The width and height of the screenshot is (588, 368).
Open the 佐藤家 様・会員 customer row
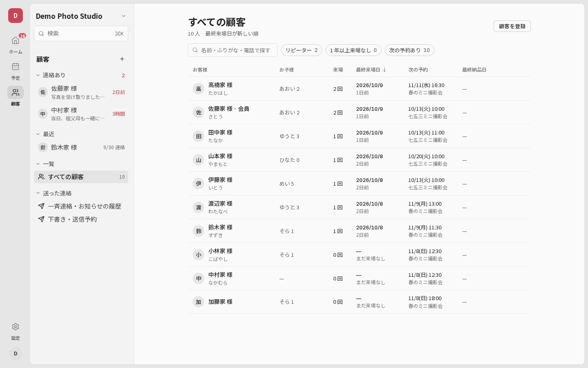click(359, 112)
